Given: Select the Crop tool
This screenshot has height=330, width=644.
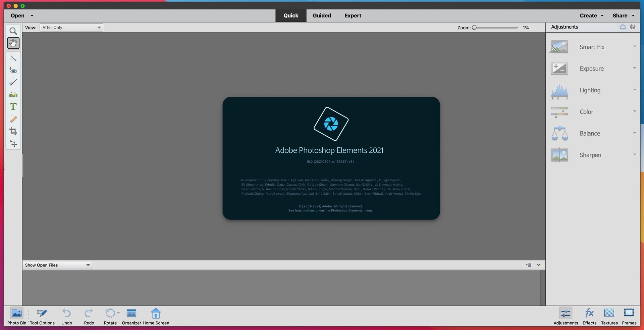Looking at the screenshot, I should [x=13, y=131].
